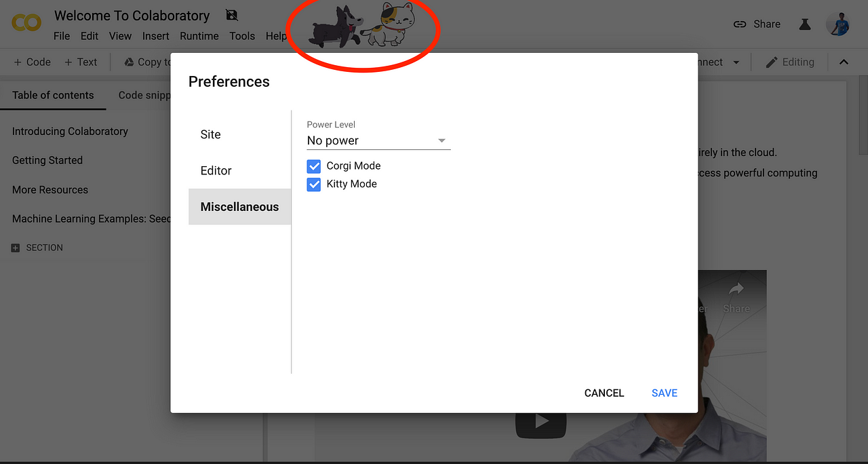Open the Help menu

pos(276,36)
